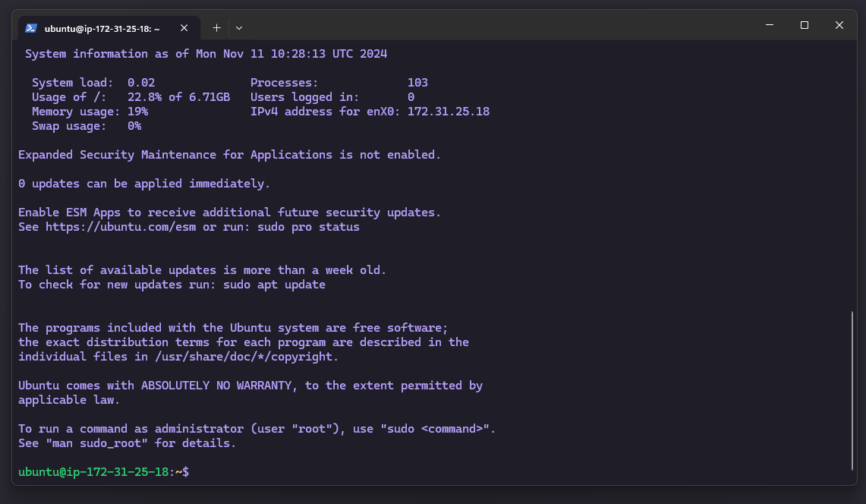Screen dimensions: 866x504
Task: Click the https://ubuntu.com/esm link
Action: coord(120,226)
